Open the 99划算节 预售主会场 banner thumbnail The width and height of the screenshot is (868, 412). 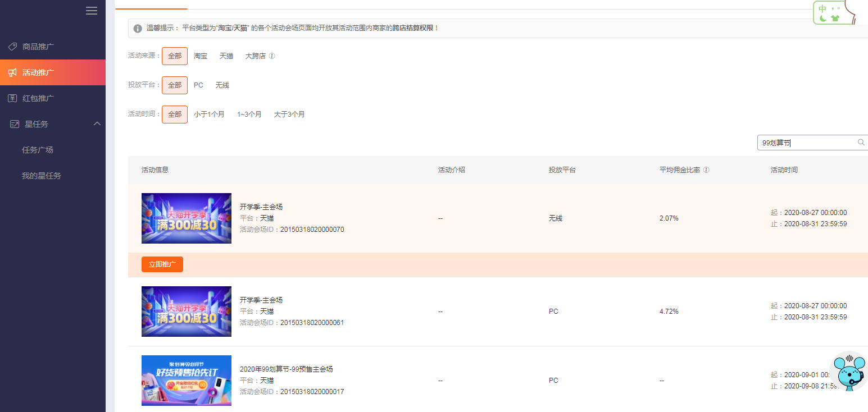tap(187, 381)
